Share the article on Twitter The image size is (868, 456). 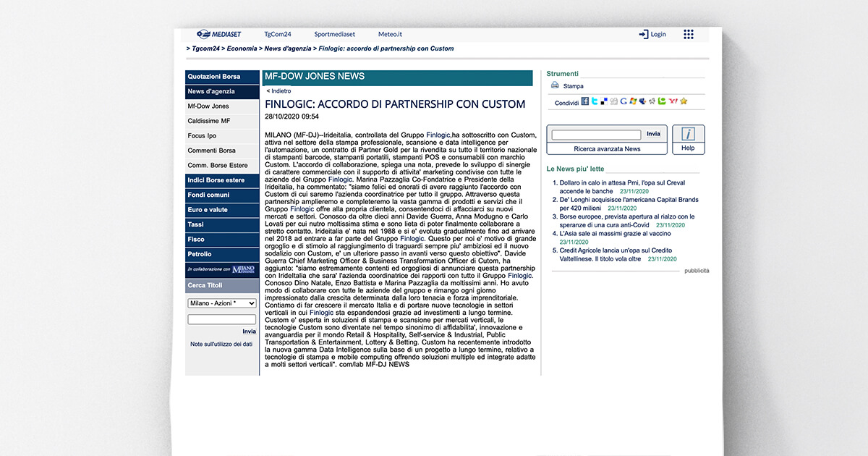[595, 101]
